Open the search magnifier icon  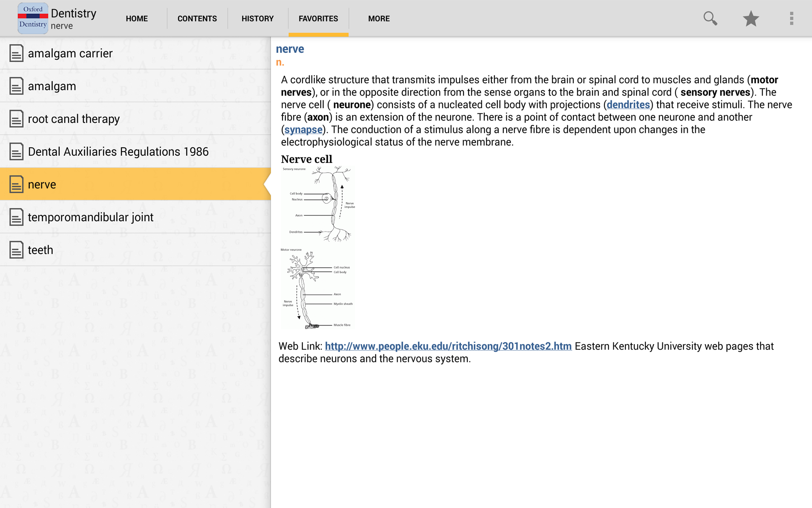(710, 18)
